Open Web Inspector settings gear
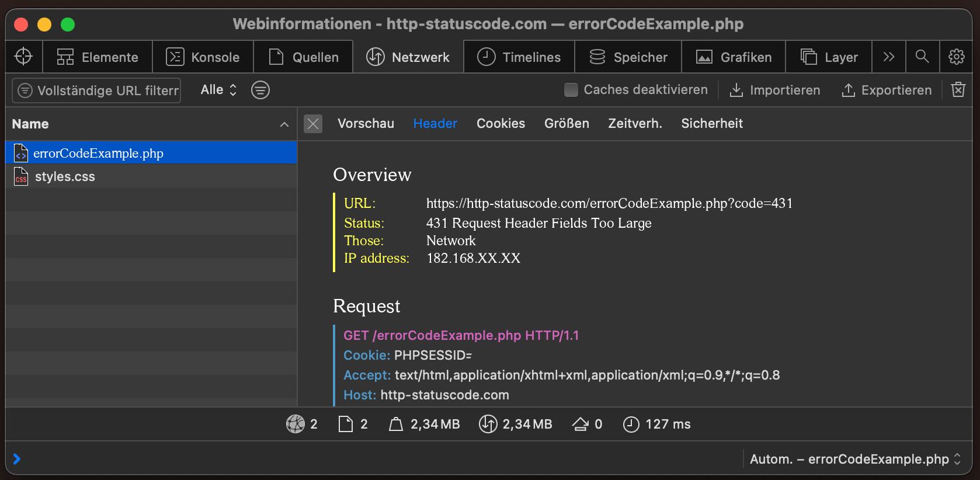 click(956, 57)
